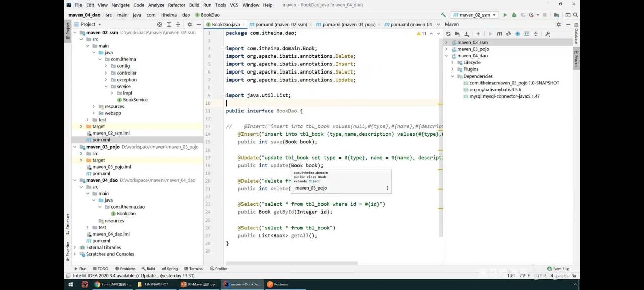Click the Build project hammer icon
The height and width of the screenshot is (290, 644).
click(x=443, y=15)
